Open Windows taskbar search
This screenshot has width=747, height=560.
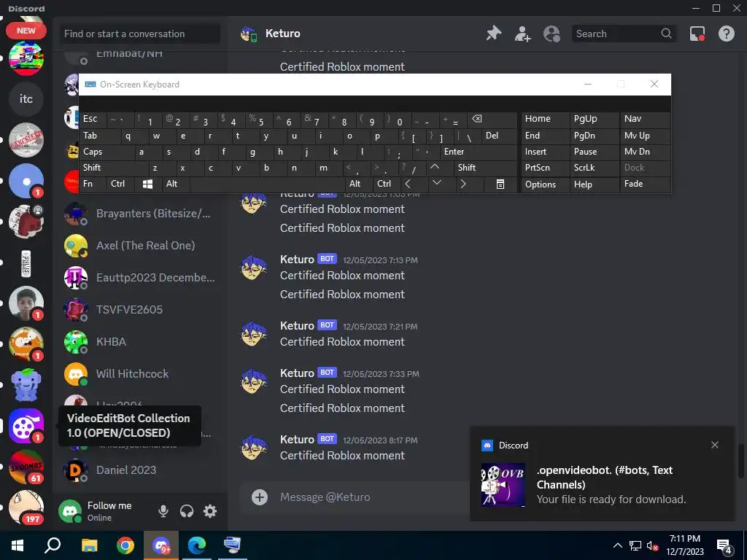tap(53, 545)
